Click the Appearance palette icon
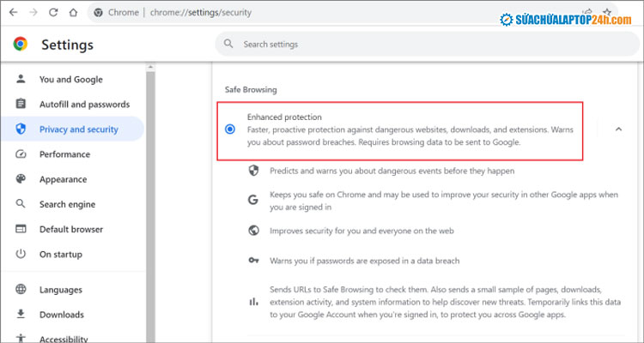 pos(21,179)
